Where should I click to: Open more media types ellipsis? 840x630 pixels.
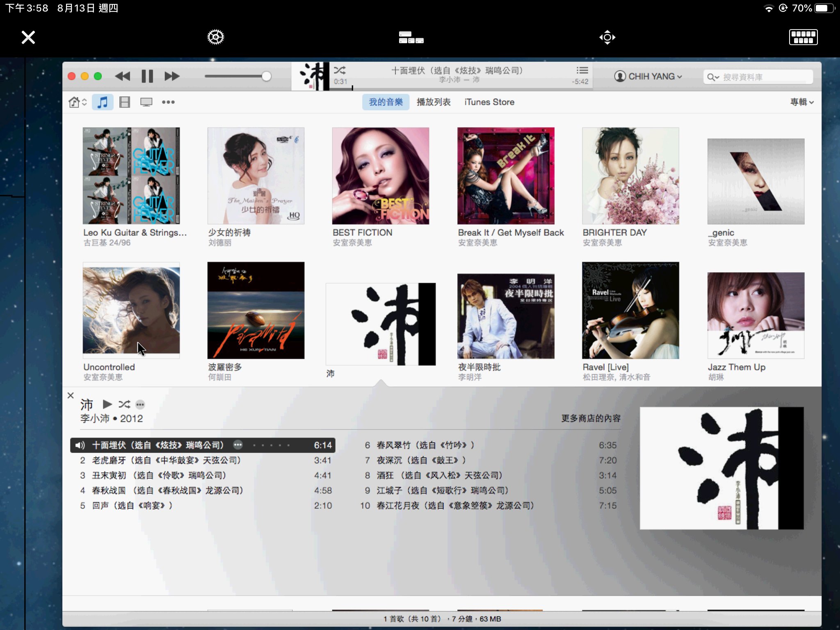coord(168,102)
